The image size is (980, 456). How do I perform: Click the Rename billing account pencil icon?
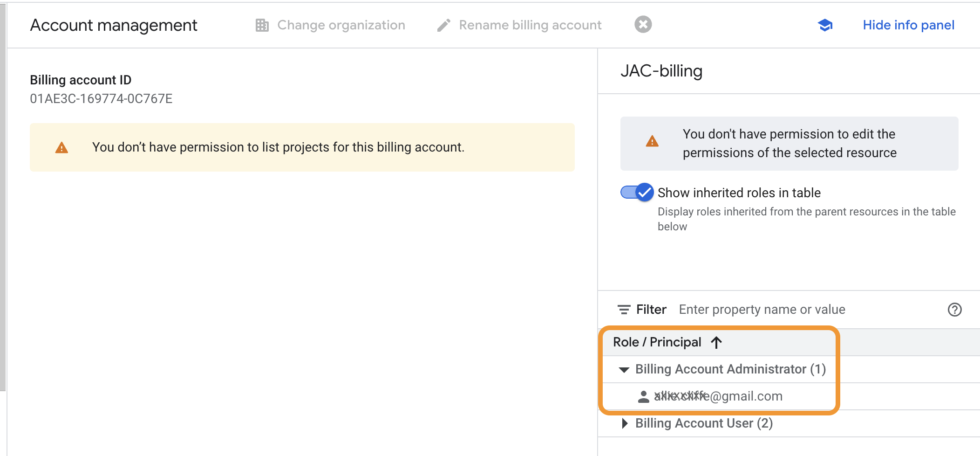click(x=444, y=25)
